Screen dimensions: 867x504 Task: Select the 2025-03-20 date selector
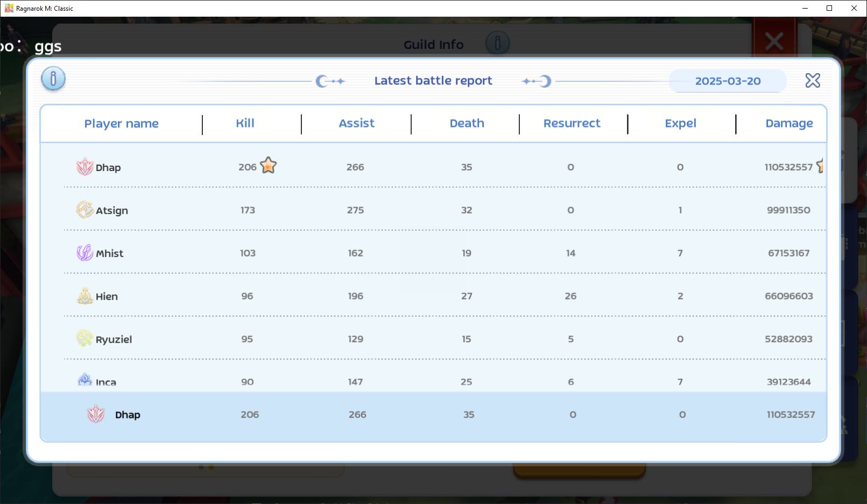(728, 81)
